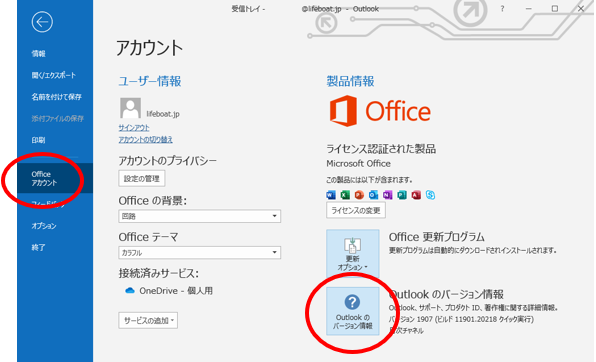Open Office アカウント in sidebar
596x362 pixels.
click(x=55, y=178)
